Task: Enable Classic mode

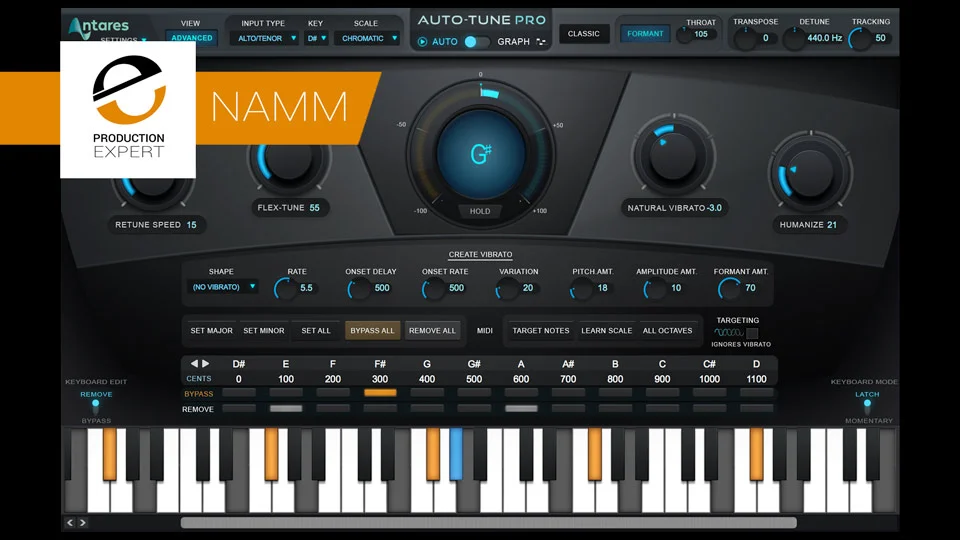Action: tap(583, 34)
